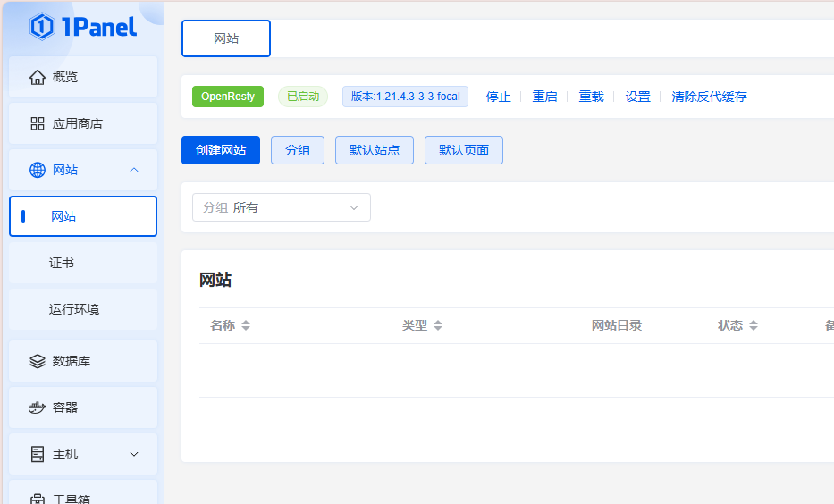Sort the table by 状态 column

coord(754,326)
